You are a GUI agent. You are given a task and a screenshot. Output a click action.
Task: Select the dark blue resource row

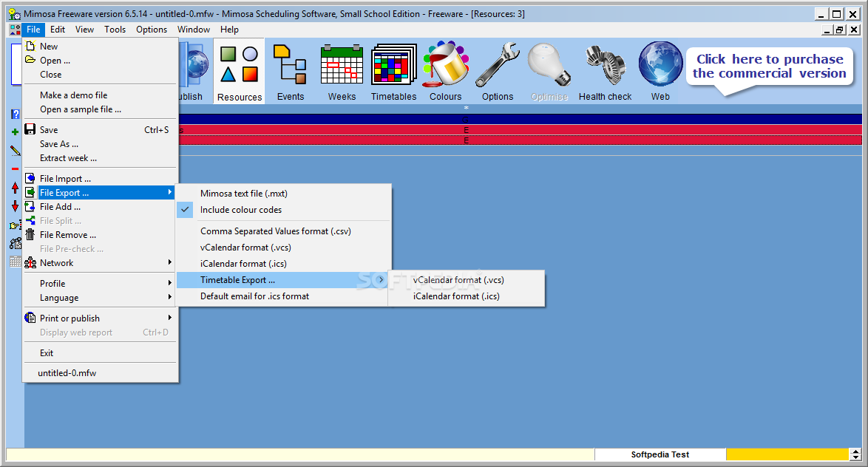coord(521,119)
